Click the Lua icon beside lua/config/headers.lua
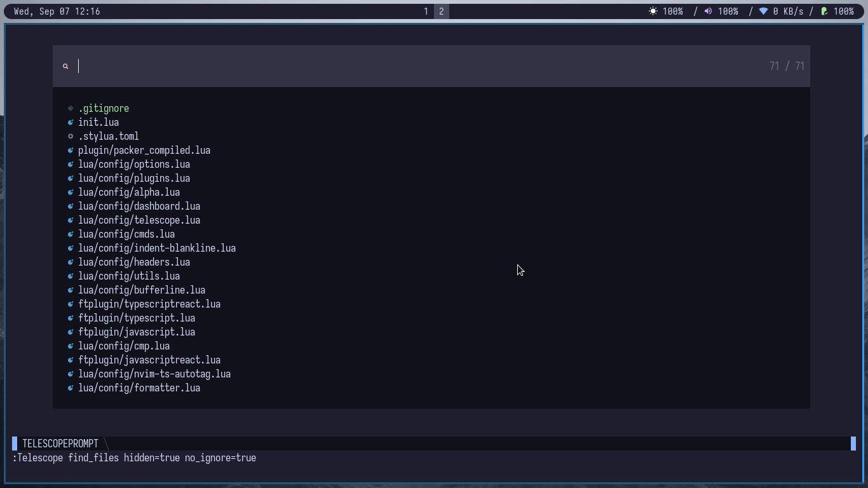868x488 pixels. point(71,262)
